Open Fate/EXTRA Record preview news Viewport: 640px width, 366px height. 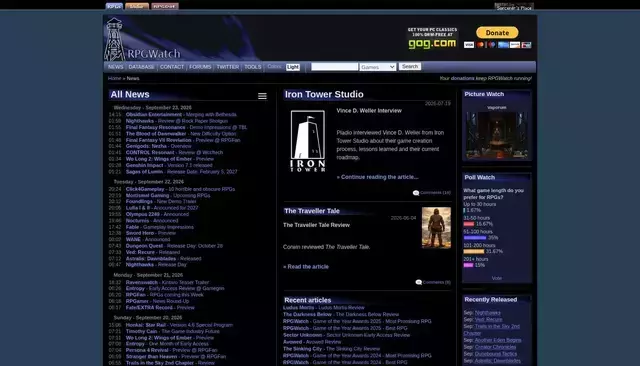point(160,308)
